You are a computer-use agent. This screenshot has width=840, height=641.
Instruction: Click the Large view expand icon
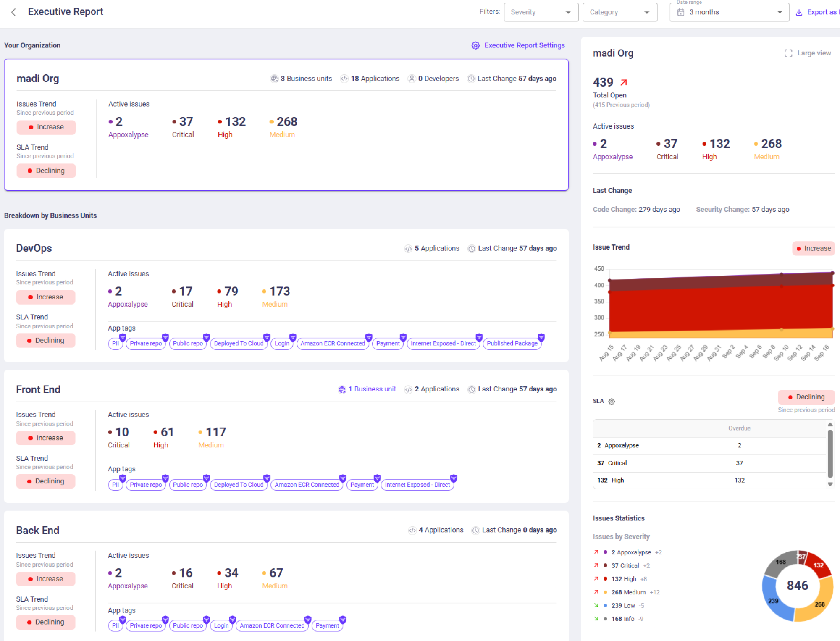[788, 53]
